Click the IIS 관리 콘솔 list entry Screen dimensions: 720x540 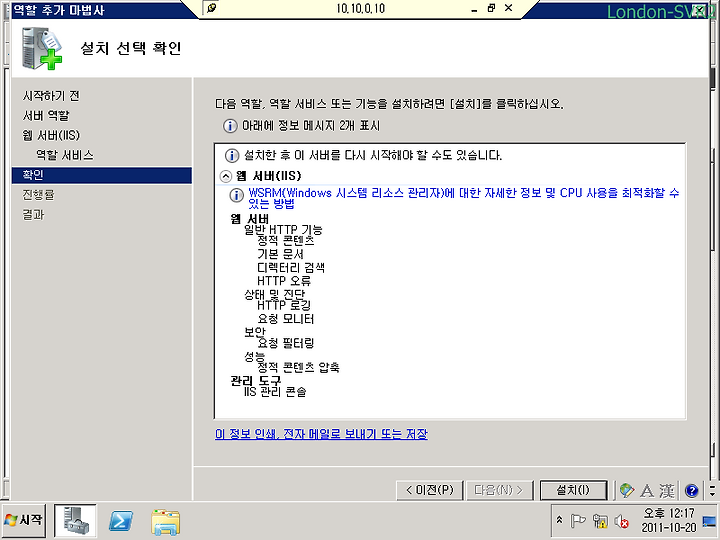click(275, 392)
